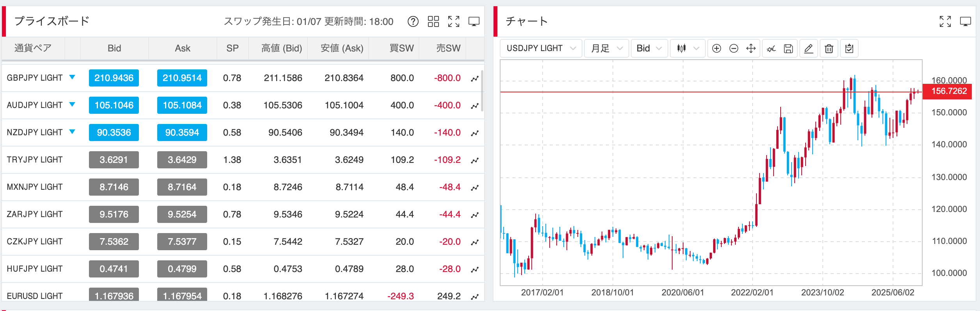980x311 pixels.
Task: Expand the NZDJPY LIGHT row arrow
Action: tap(72, 132)
